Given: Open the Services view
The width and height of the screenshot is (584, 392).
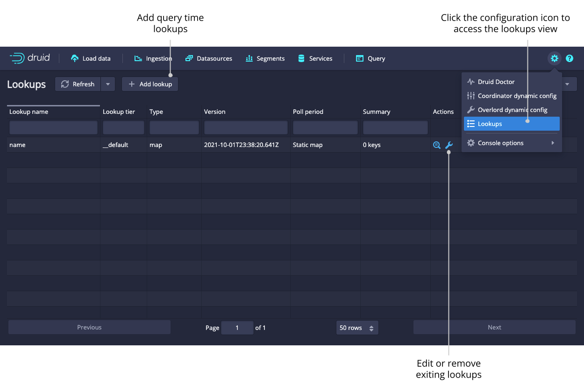Looking at the screenshot, I should pyautogui.click(x=315, y=58).
